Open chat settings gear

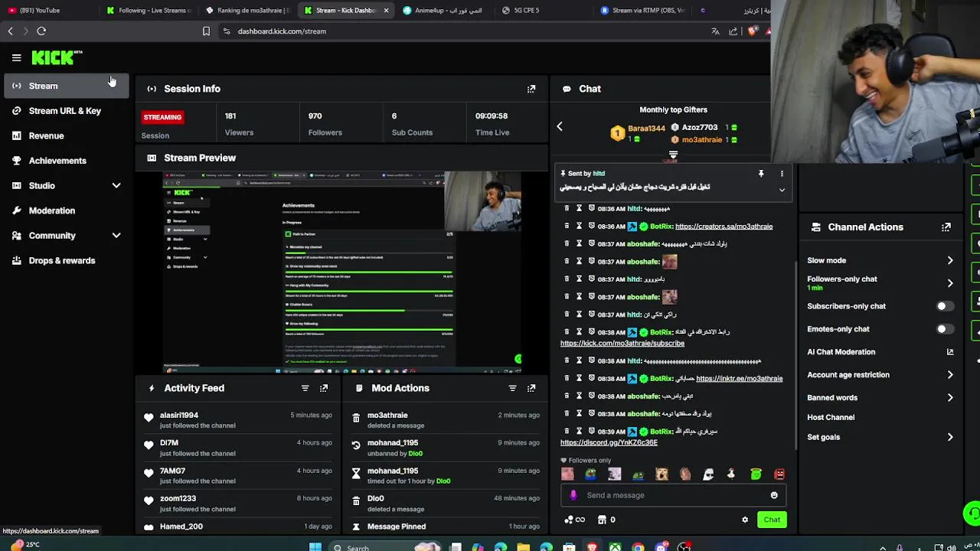(745, 520)
